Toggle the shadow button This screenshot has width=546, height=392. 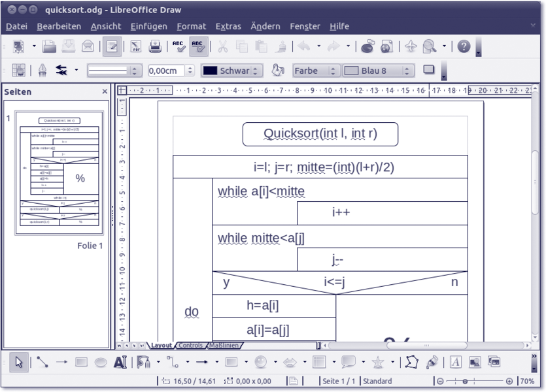tap(428, 69)
